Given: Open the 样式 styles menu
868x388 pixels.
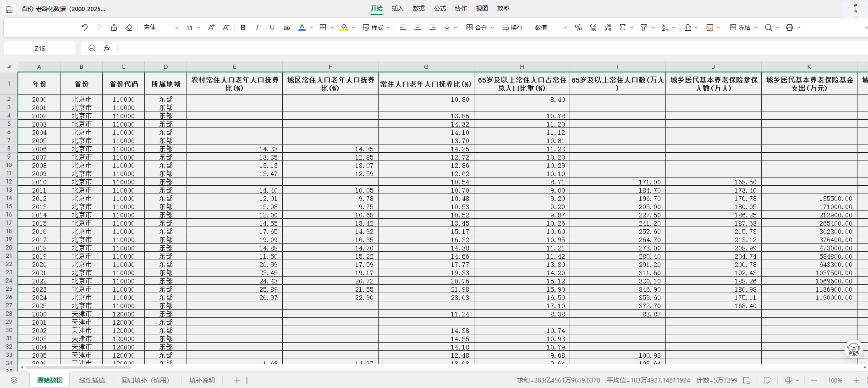Looking at the screenshot, I should click(376, 28).
